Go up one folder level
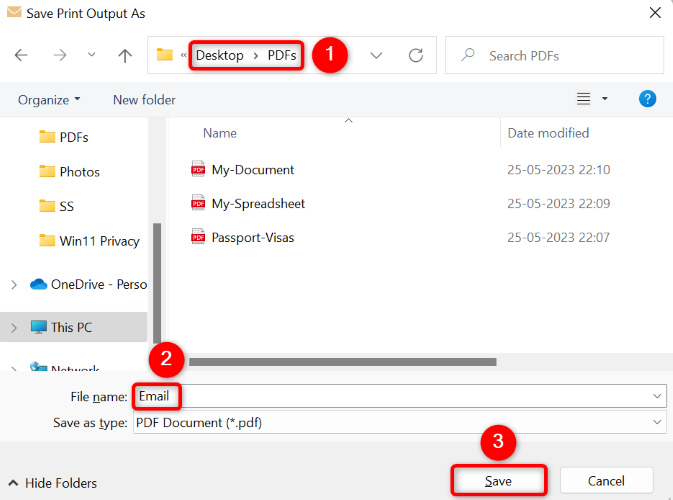 [x=125, y=56]
